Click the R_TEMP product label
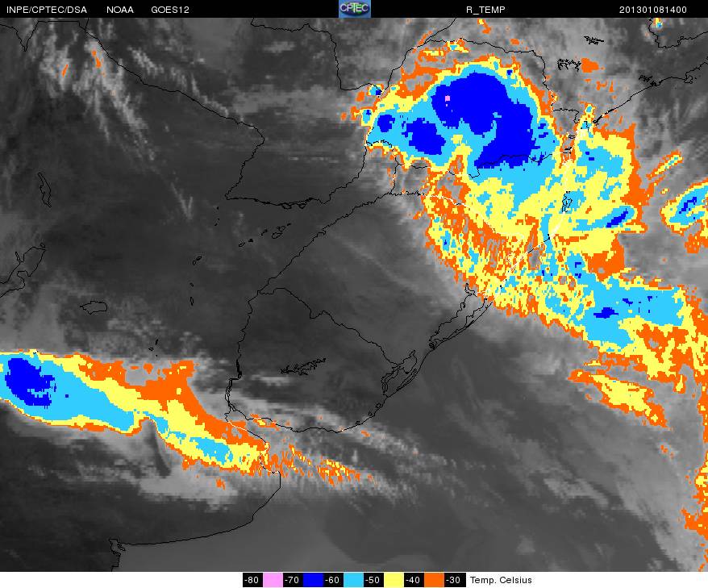 [485, 10]
